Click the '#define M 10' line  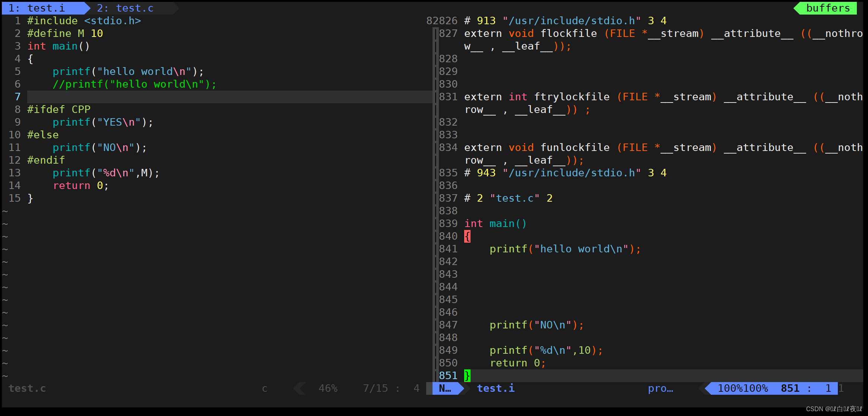pyautogui.click(x=65, y=34)
